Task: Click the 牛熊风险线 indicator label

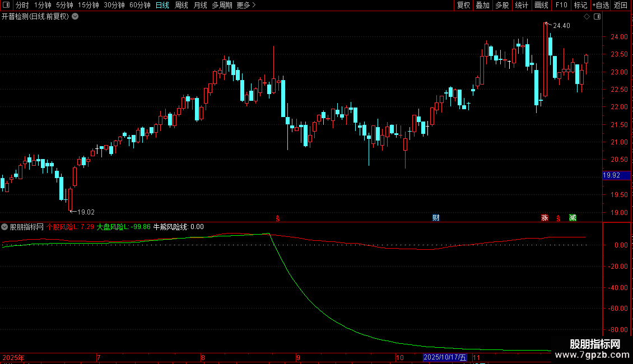Action: point(179,227)
